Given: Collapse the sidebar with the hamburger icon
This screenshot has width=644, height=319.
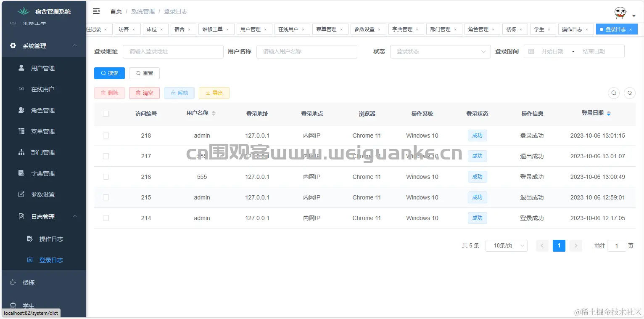Looking at the screenshot, I should click(96, 11).
